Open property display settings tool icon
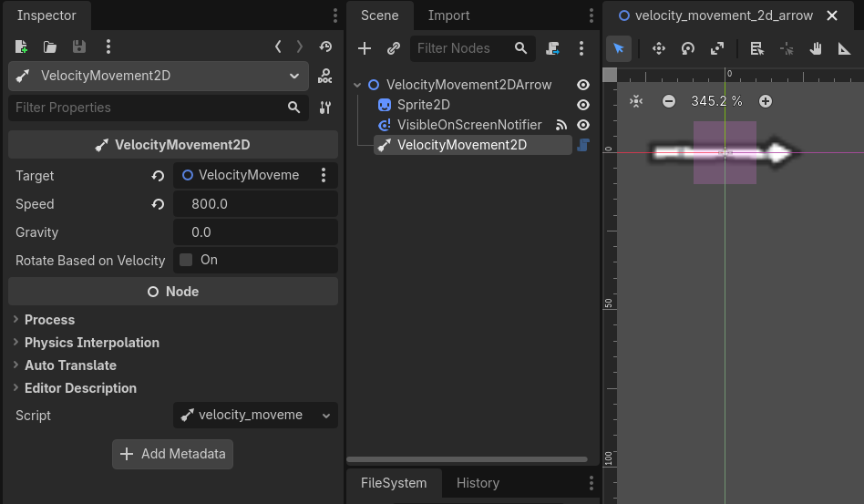864x504 pixels. pyautogui.click(x=325, y=108)
